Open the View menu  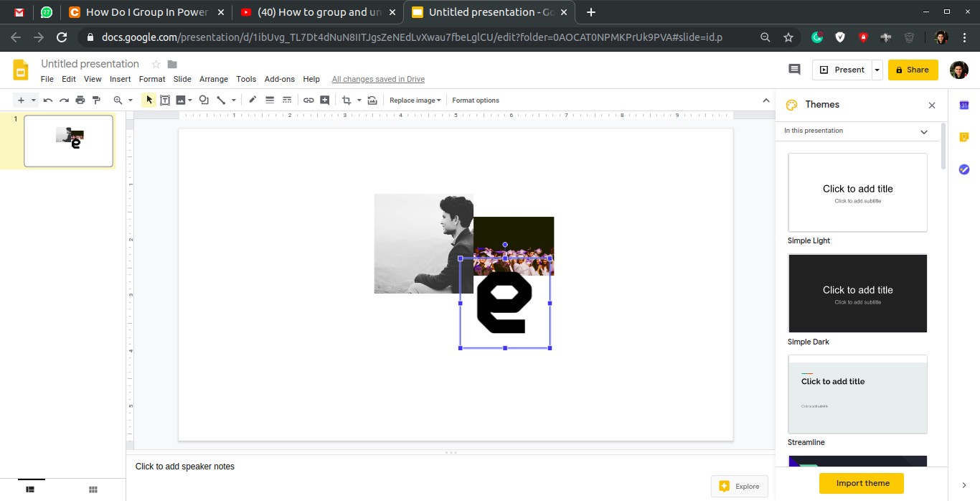[93, 79]
